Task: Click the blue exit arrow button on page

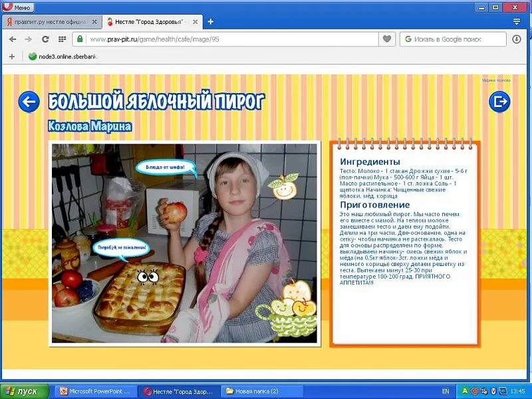Action: (499, 101)
